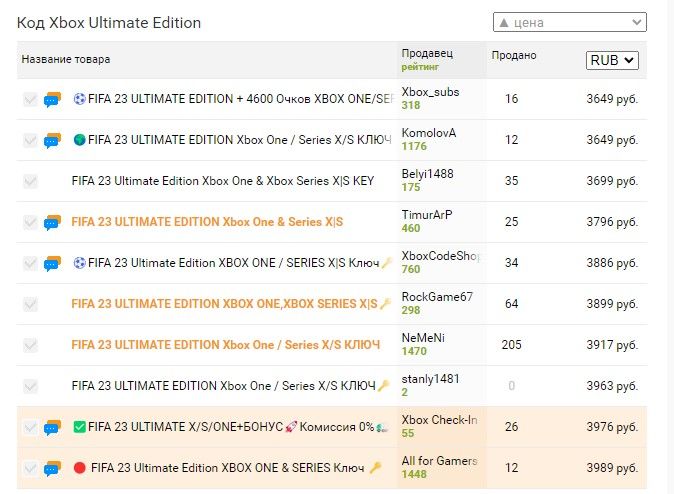Click Продано column header
Viewport: 674px width, 494px height.
pyautogui.click(x=514, y=55)
